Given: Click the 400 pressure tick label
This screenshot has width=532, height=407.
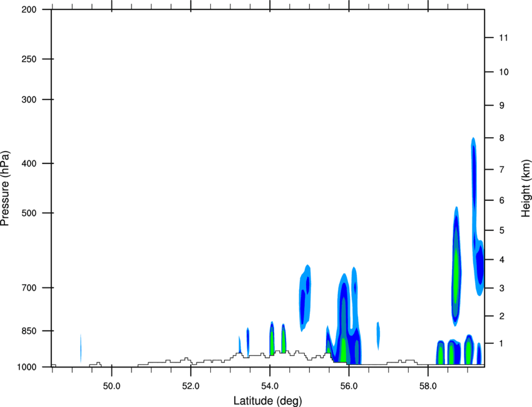Looking at the screenshot, I should click(29, 163).
